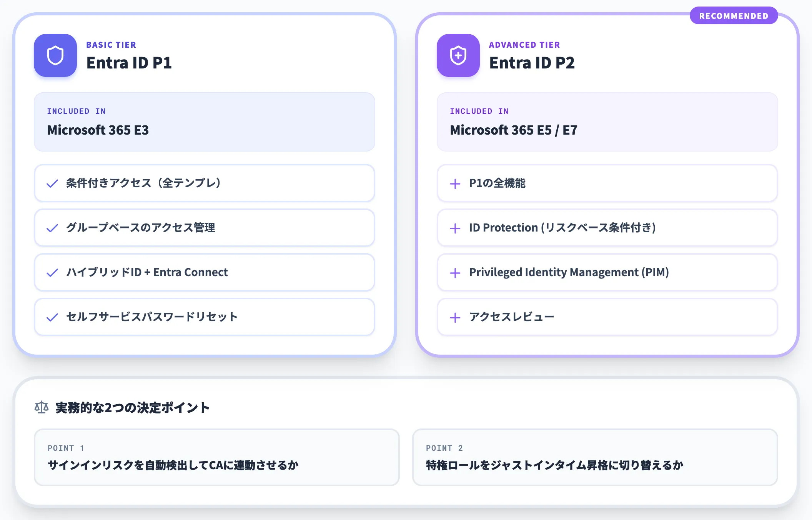Click the ADVANCED TIER label
This screenshot has height=520, width=812.
(x=524, y=45)
